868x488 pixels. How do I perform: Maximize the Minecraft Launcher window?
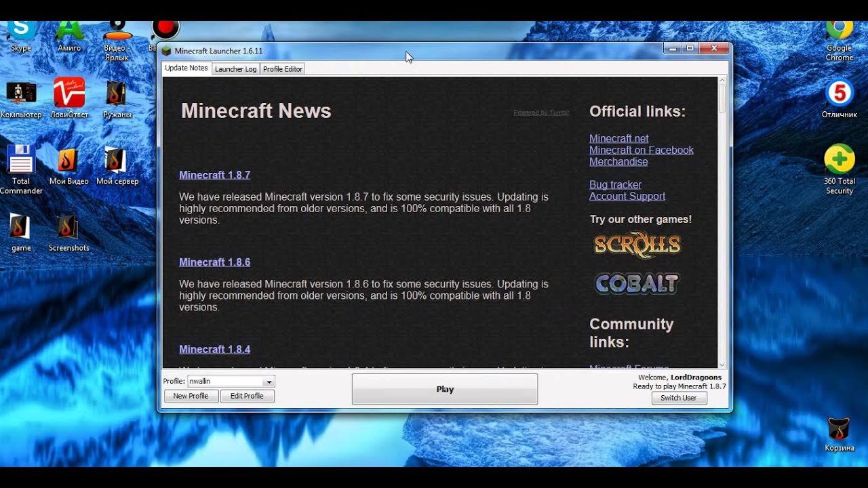tap(690, 48)
